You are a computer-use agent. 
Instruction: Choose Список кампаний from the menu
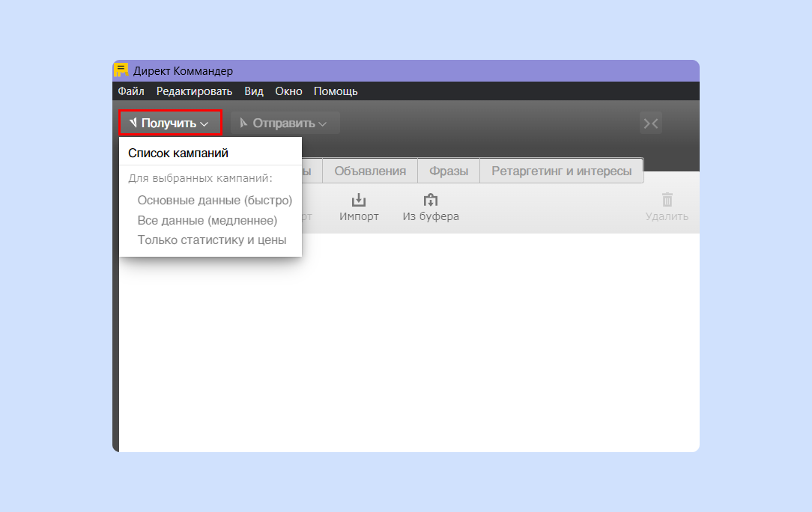coord(178,153)
